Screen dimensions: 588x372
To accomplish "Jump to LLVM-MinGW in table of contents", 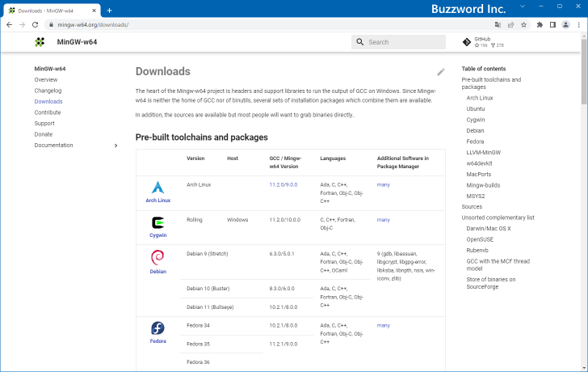I will click(483, 152).
